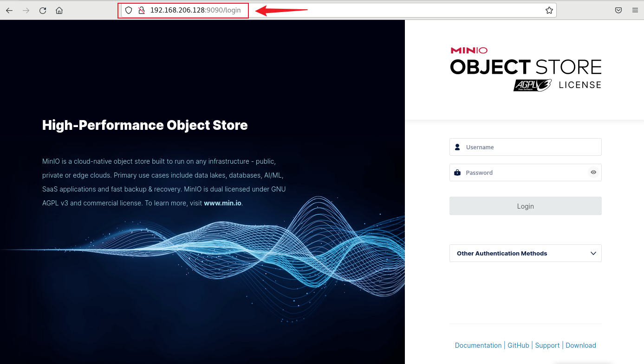Click the address bar showing 192.168.206.128:9090/login

[339, 10]
